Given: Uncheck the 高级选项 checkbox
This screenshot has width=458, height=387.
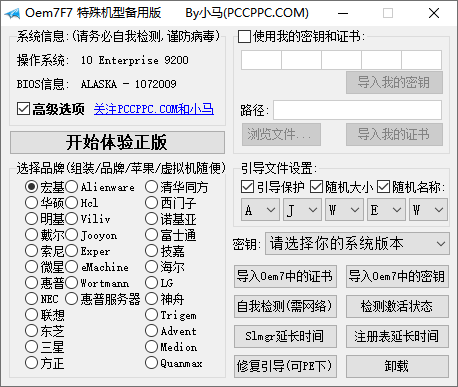Looking at the screenshot, I should [x=23, y=109].
